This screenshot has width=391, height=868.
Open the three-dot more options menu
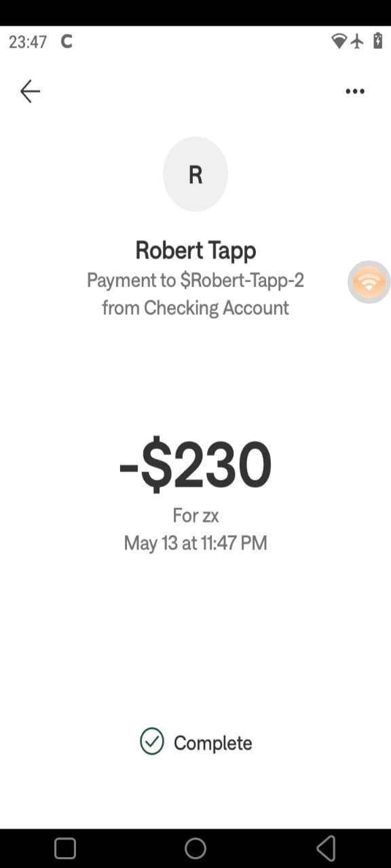[354, 92]
